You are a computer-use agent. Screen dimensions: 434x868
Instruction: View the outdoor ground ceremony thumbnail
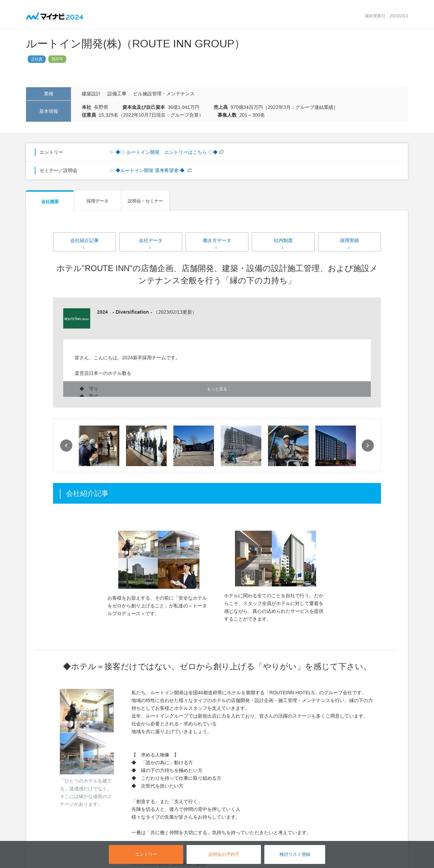(194, 446)
